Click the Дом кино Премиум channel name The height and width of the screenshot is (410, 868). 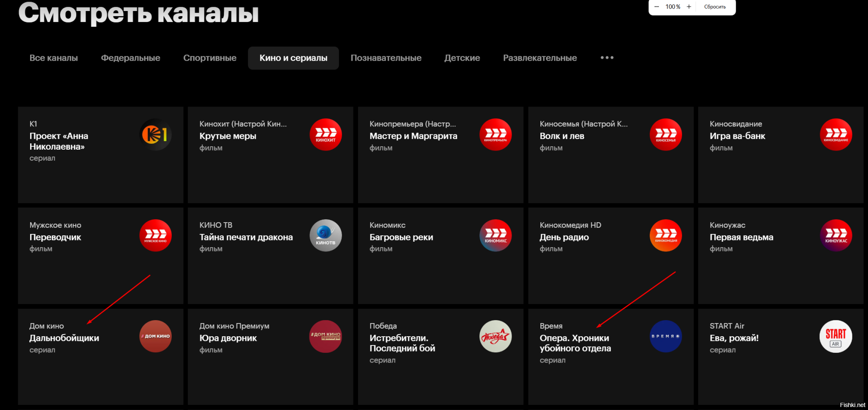[234, 326]
